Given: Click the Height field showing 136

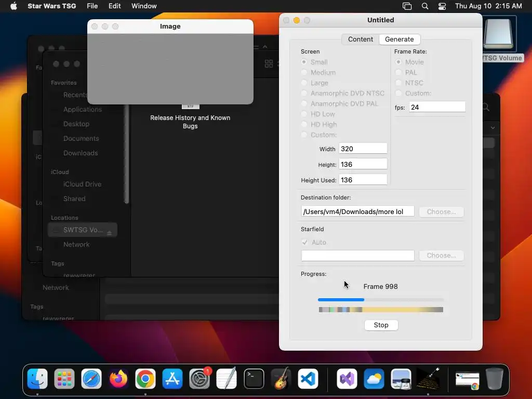Looking at the screenshot, I should [x=363, y=164].
